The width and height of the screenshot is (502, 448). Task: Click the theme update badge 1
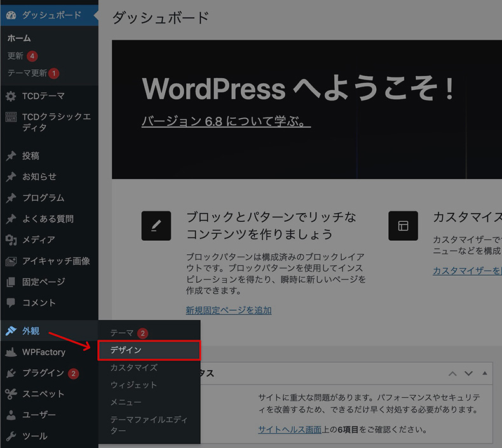click(x=54, y=73)
